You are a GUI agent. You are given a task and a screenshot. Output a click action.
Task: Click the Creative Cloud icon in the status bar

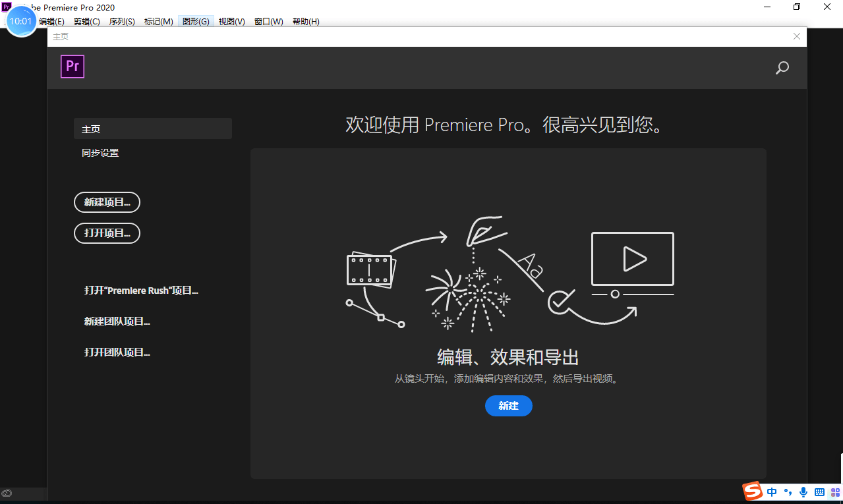7,493
